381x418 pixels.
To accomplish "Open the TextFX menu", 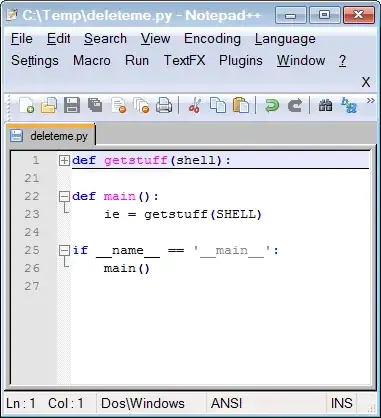I will pos(184,61).
